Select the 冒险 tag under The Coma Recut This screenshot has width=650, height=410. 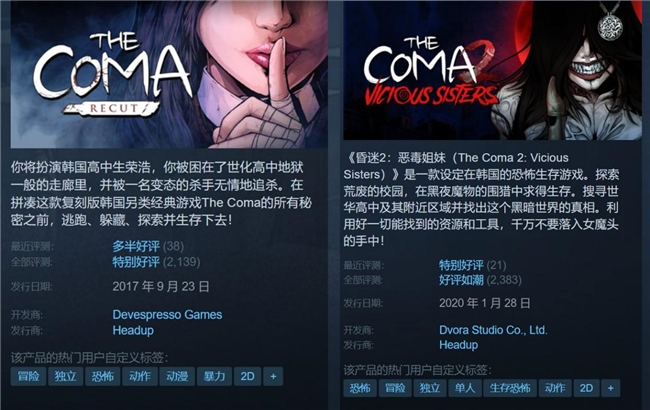(28, 376)
